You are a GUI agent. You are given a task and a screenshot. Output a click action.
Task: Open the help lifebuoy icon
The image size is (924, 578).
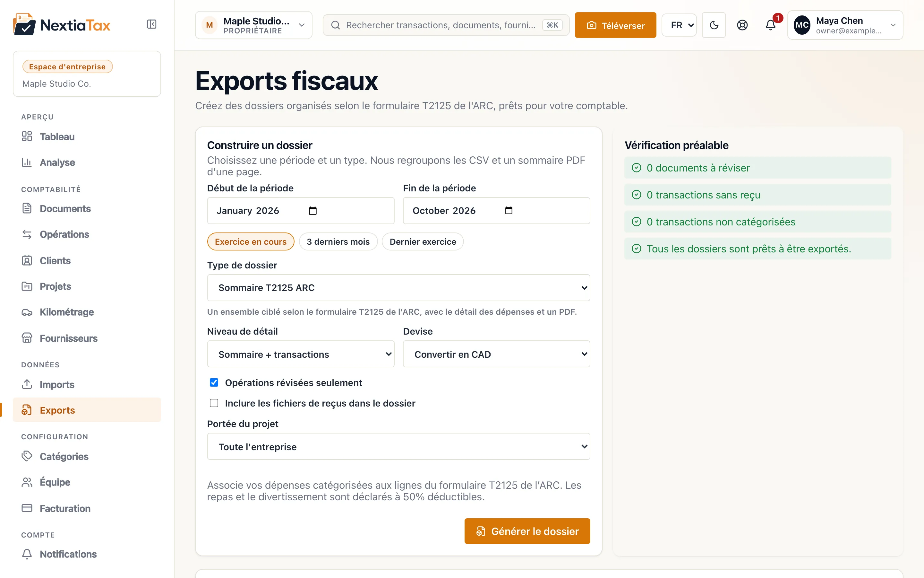click(x=742, y=25)
